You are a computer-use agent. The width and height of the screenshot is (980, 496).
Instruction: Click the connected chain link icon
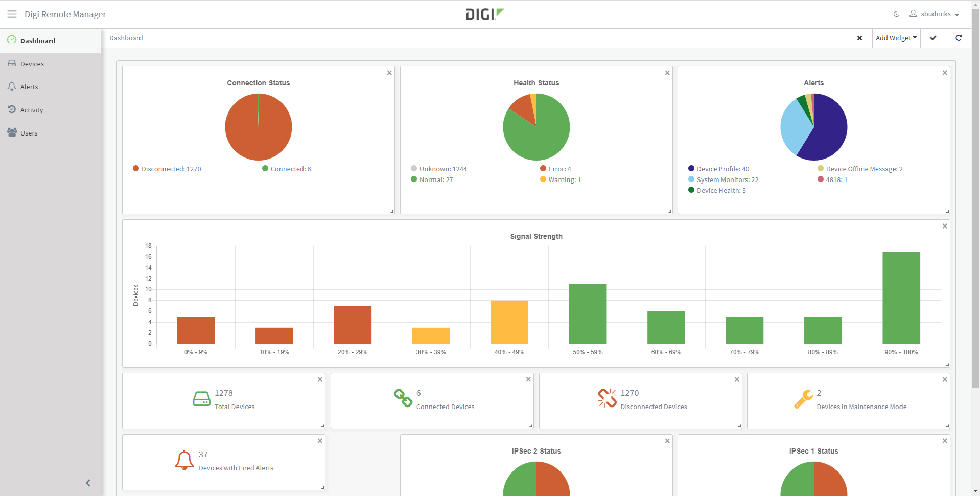403,398
